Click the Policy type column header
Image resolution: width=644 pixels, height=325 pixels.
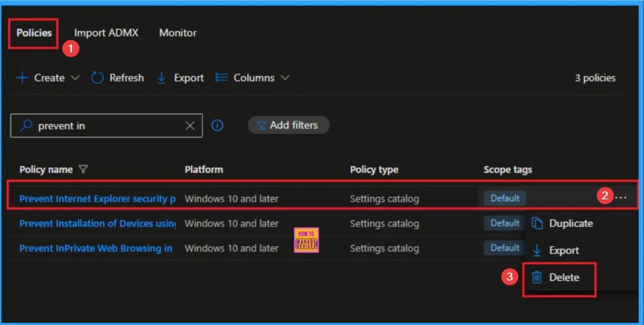(x=374, y=170)
